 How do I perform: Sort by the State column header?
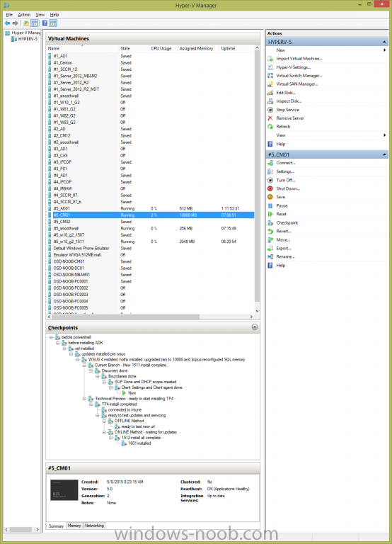pyautogui.click(x=134, y=49)
